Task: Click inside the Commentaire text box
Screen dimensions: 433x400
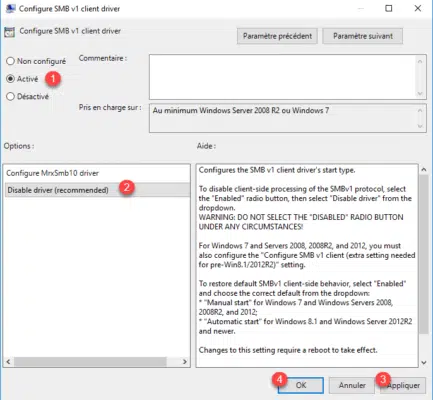Action: click(x=282, y=77)
